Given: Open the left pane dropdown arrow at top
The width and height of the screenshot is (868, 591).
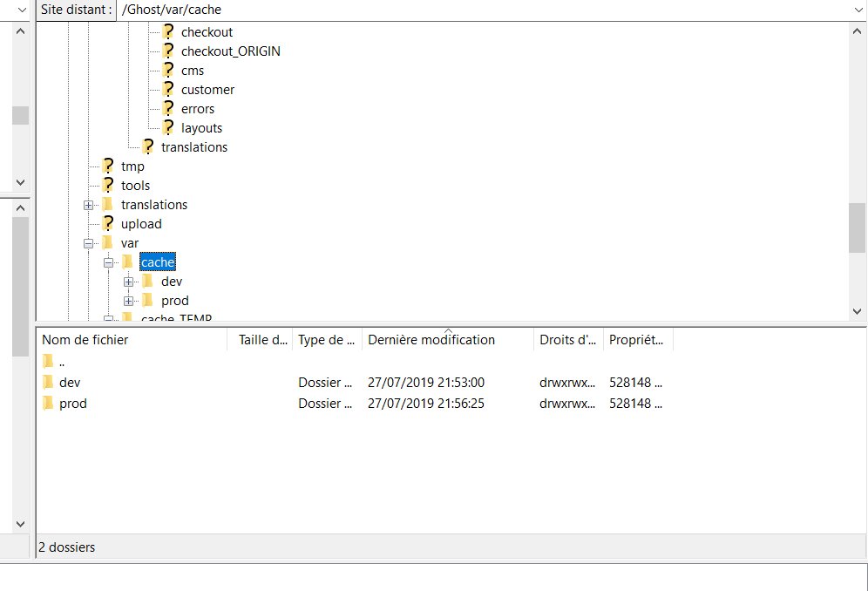Looking at the screenshot, I should tap(22, 10).
